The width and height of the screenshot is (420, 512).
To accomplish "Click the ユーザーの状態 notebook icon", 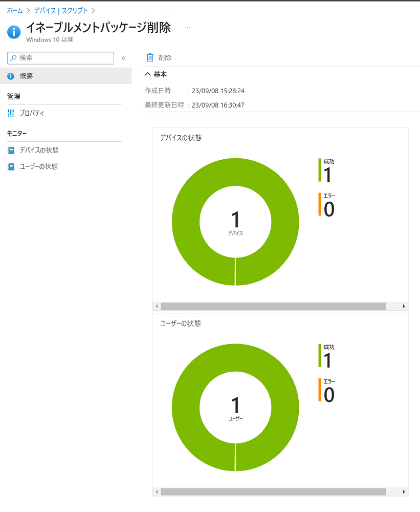I will pyautogui.click(x=11, y=167).
